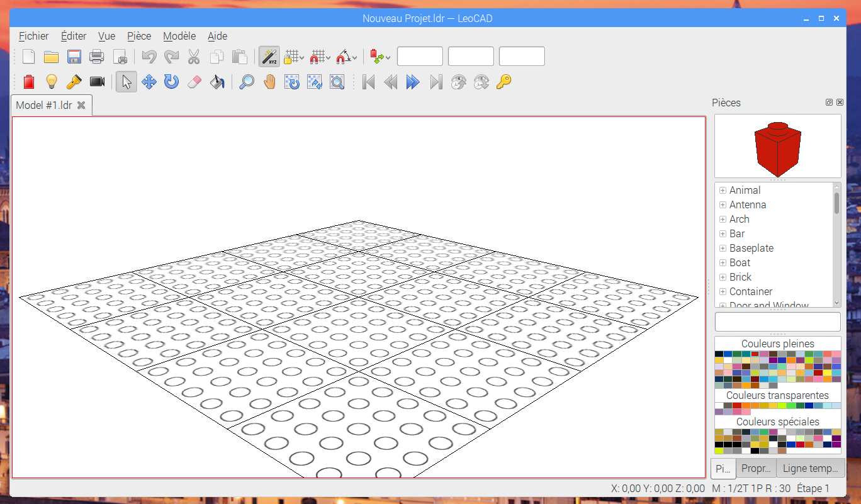The image size is (861, 504).
Task: Select the Zoom Region tool
Action: (x=337, y=82)
